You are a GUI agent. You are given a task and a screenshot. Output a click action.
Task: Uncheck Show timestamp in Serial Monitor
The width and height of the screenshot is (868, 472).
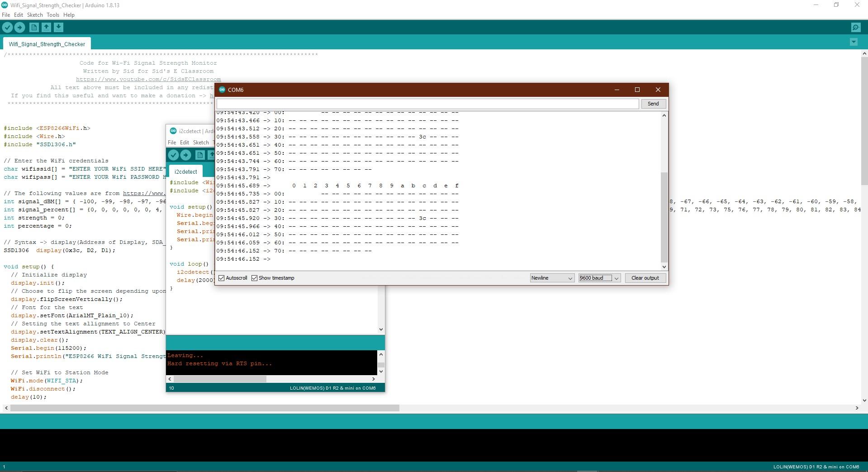tap(255, 278)
